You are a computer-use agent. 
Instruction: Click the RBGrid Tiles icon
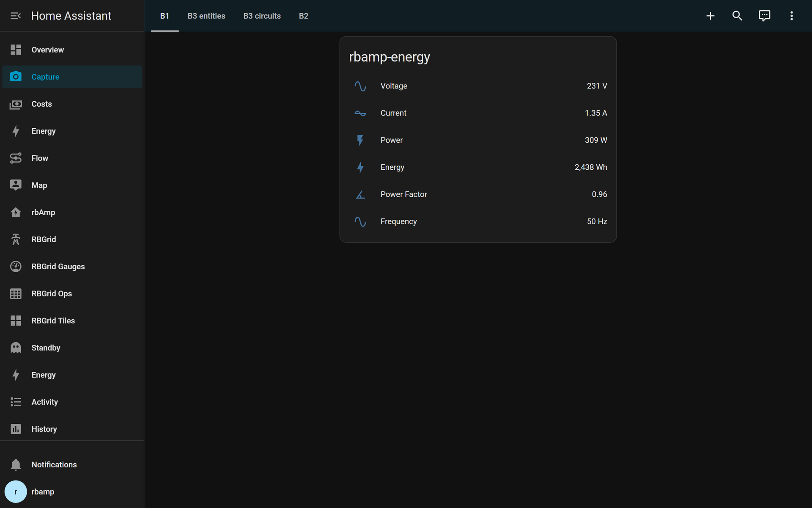(16, 321)
